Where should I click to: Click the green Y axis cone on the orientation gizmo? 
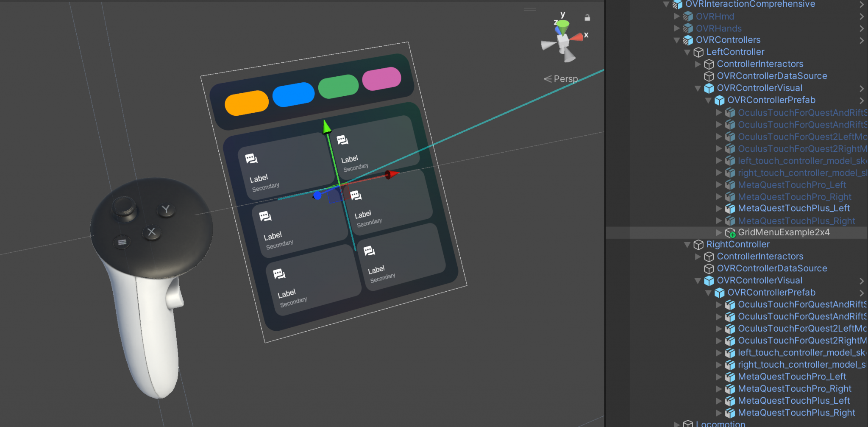562,27
